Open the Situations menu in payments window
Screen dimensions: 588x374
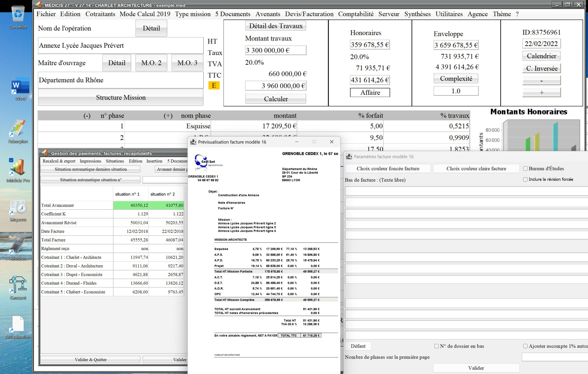click(x=115, y=161)
